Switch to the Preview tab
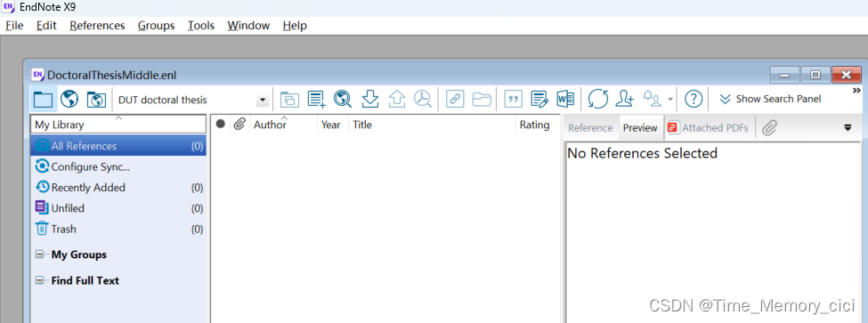 [x=640, y=128]
